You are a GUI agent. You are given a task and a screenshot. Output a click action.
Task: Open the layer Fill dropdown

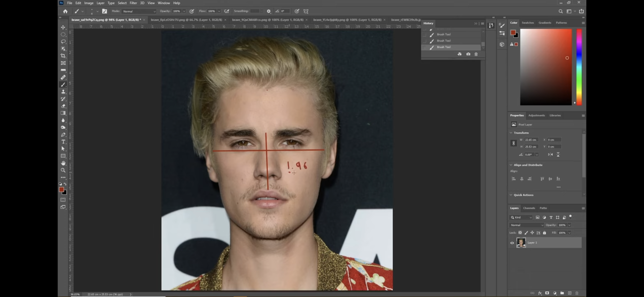pos(569,233)
